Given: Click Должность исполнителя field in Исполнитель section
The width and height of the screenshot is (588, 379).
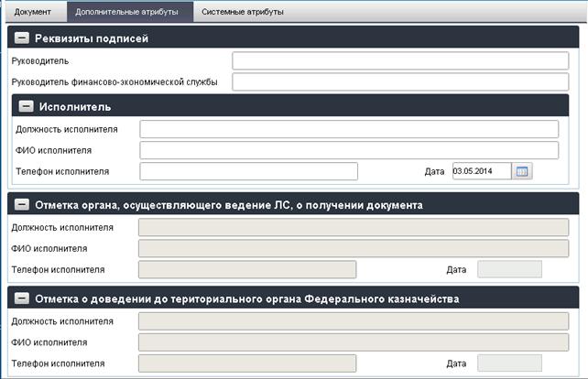Looking at the screenshot, I should pyautogui.click(x=349, y=129).
